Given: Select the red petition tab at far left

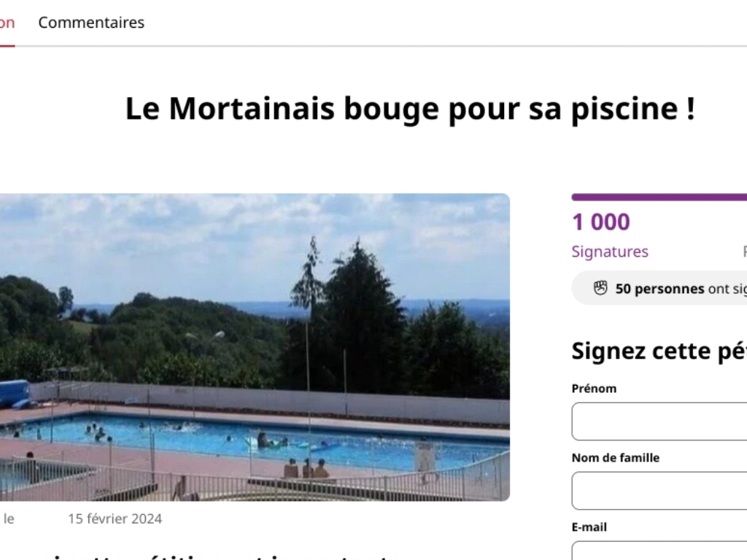Looking at the screenshot, I should coord(7,23).
